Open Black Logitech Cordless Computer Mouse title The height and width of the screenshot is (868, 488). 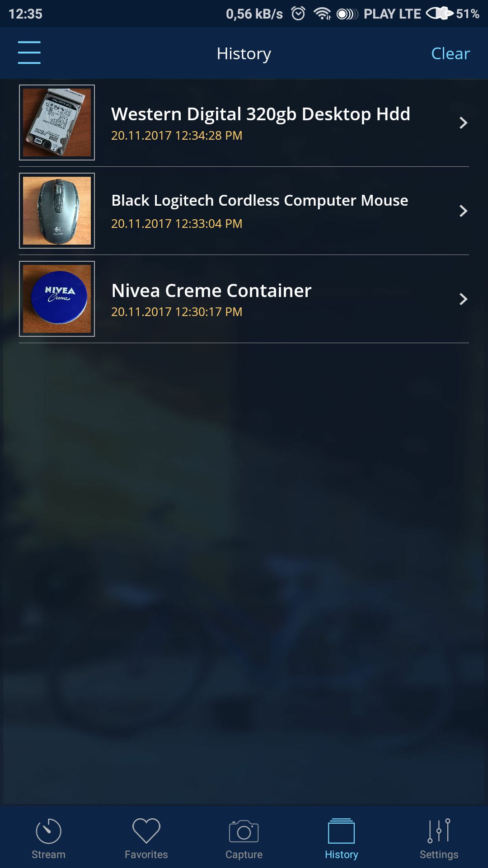click(260, 201)
